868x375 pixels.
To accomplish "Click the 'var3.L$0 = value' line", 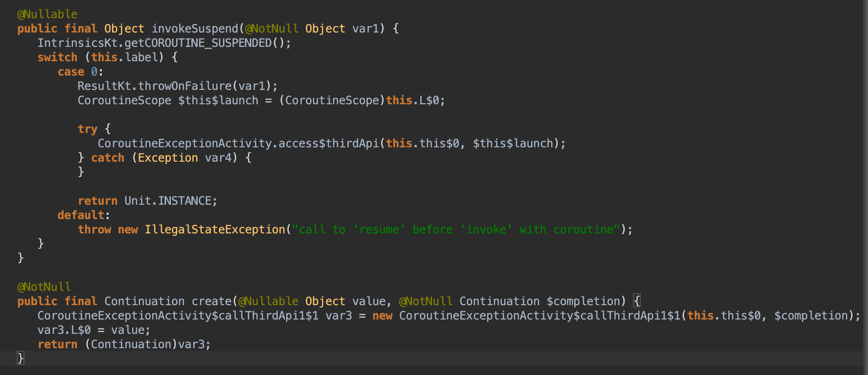I will coord(93,330).
